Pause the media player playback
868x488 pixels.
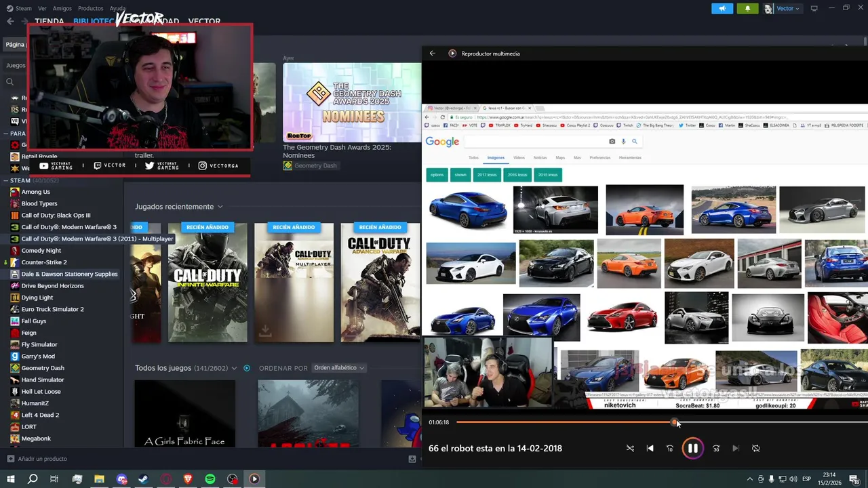tap(692, 448)
